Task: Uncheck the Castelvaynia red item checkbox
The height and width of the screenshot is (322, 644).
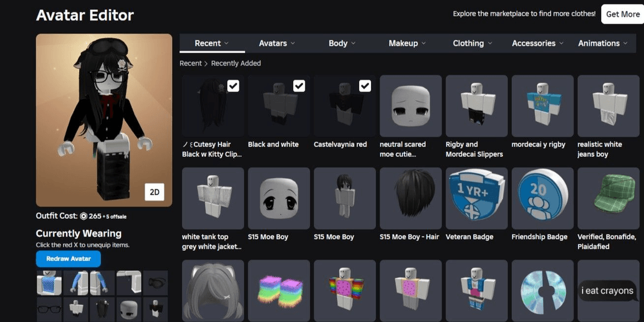Action: [x=365, y=86]
